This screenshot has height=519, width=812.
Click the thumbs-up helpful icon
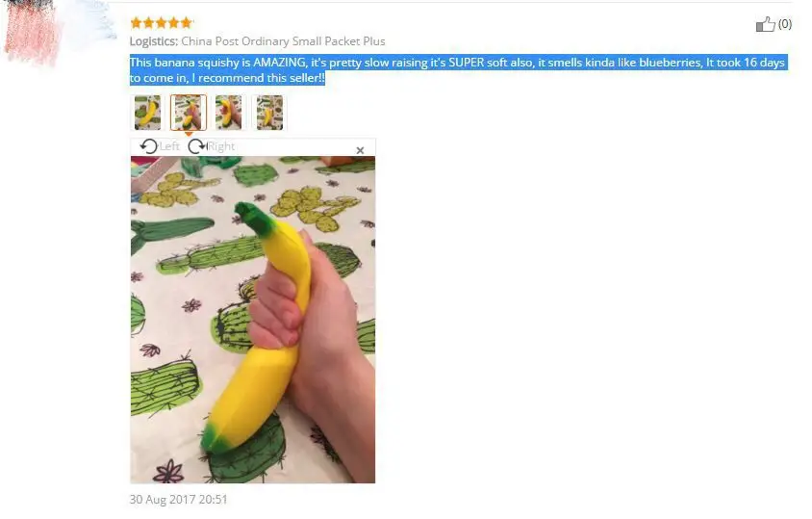[x=765, y=24]
